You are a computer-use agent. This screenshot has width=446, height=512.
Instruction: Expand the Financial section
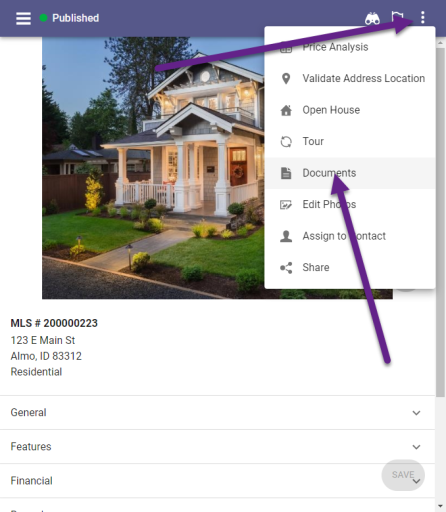click(x=217, y=481)
